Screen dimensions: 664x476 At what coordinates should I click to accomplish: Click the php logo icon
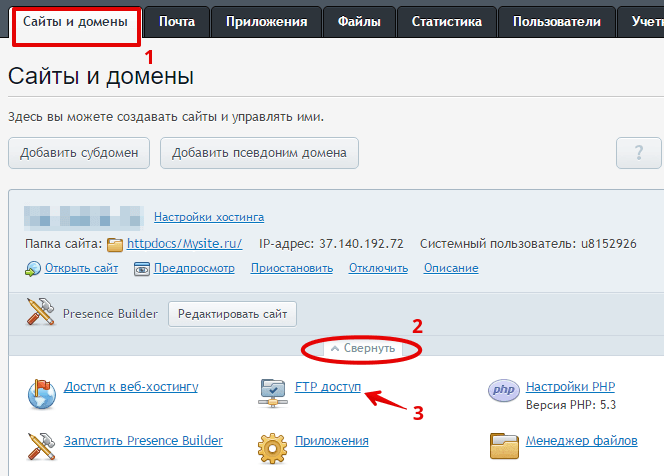pos(504,390)
